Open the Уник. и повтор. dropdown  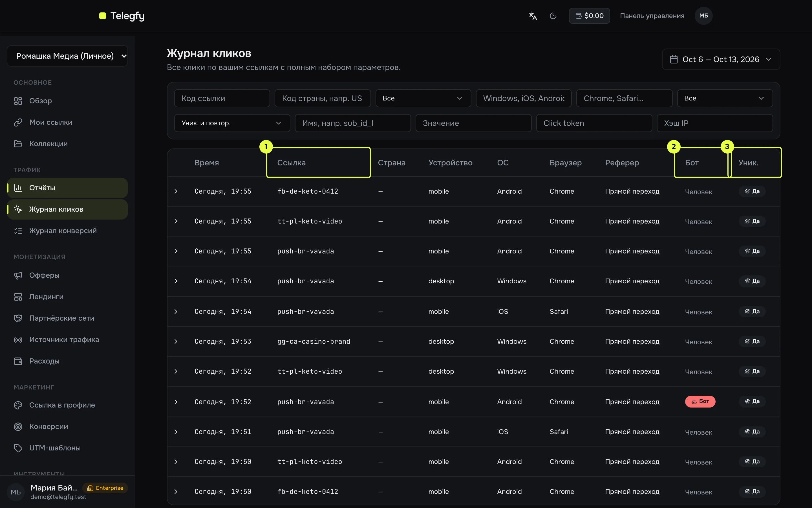[232, 123]
